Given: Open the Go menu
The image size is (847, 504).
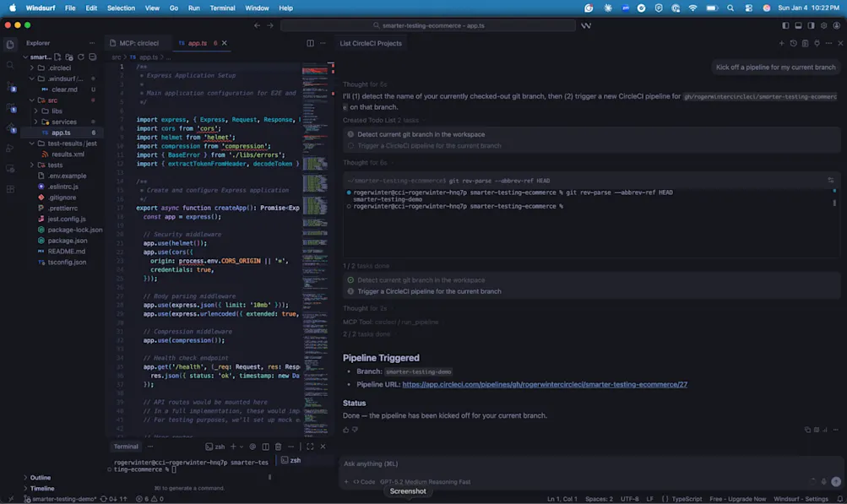Looking at the screenshot, I should coord(174,8).
